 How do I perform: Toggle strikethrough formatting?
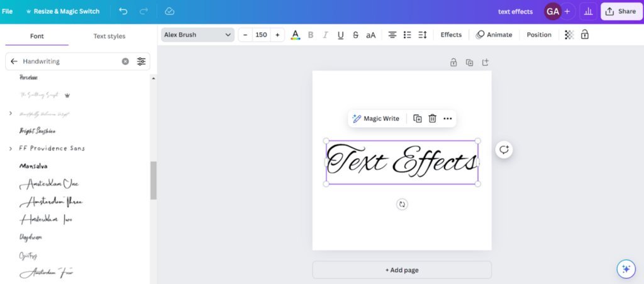(356, 35)
